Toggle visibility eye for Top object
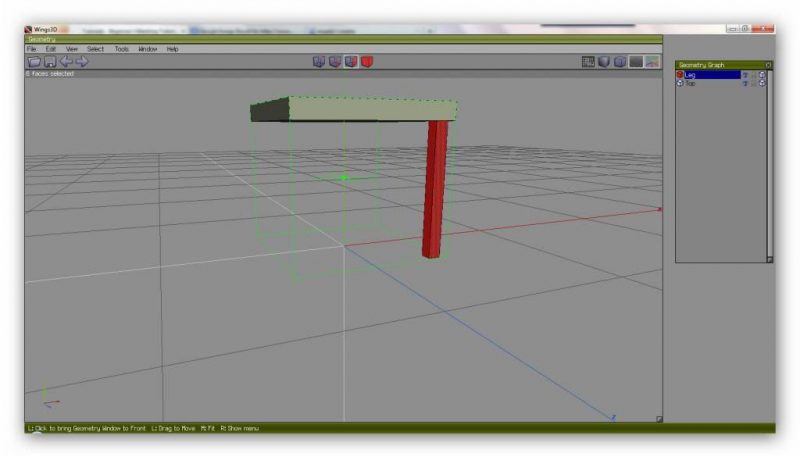Screen dimensions: 800x457 tap(745, 83)
